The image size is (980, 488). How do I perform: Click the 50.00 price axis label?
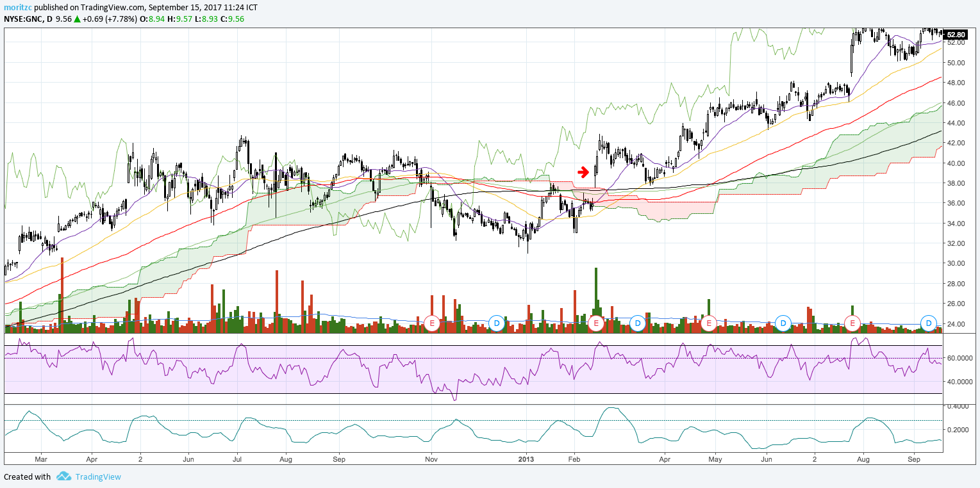coord(956,63)
